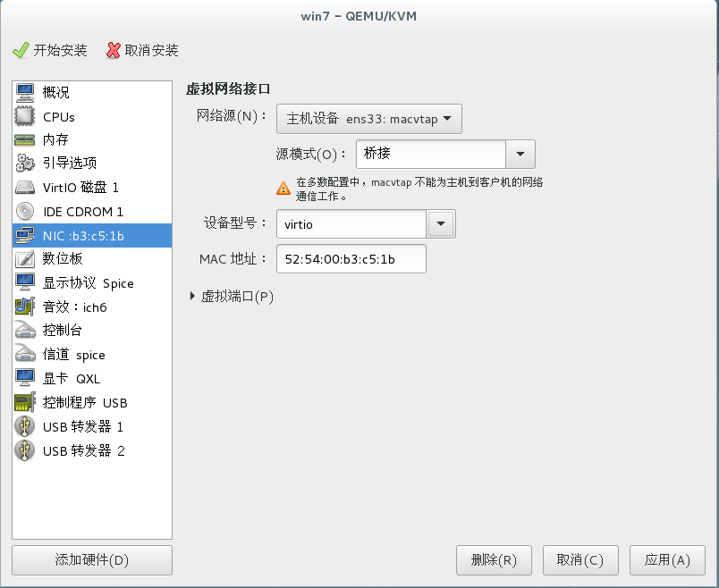Select the 显示协议 Spice monitor icon
The height and width of the screenshot is (588, 719).
coord(25,282)
